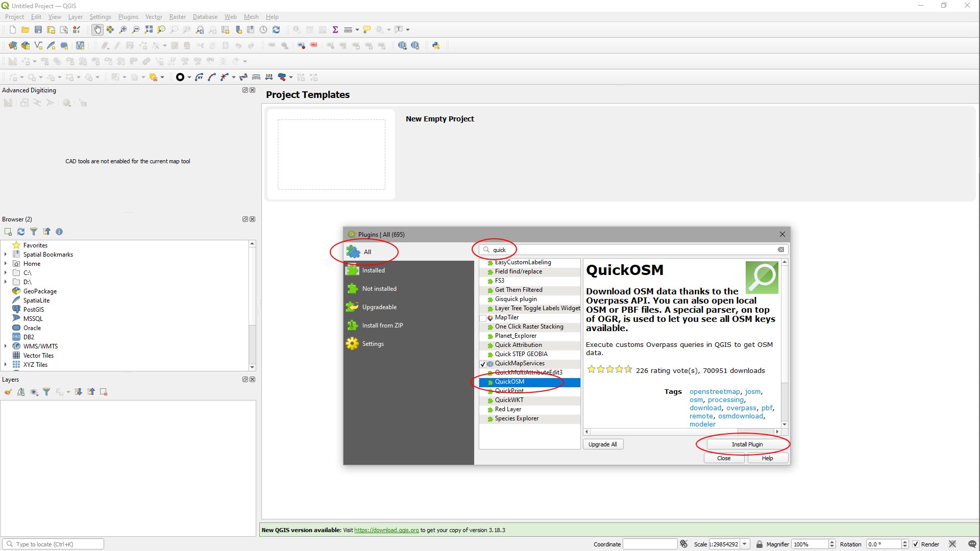
Task: Open the download.qgis.org link
Action: (386, 530)
